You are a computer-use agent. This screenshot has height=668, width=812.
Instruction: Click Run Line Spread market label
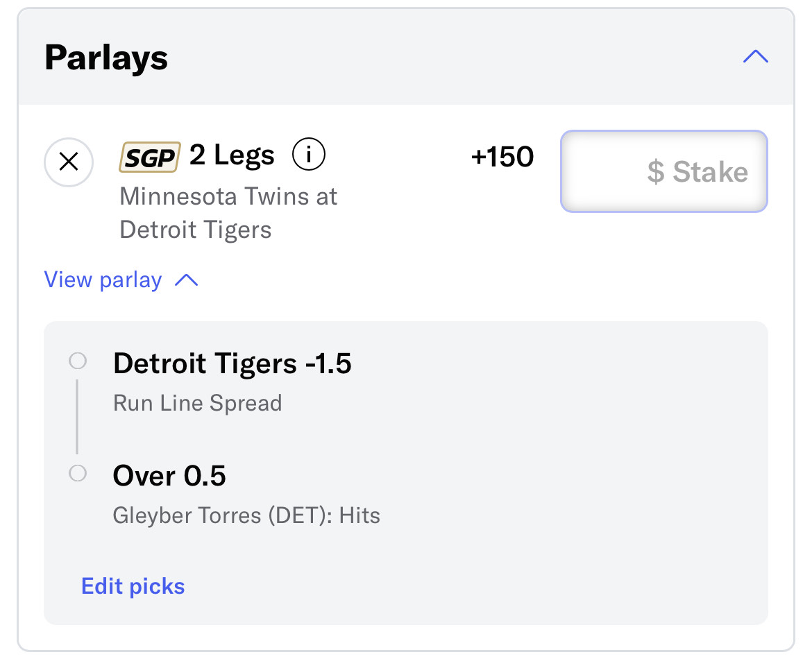pyautogui.click(x=198, y=403)
